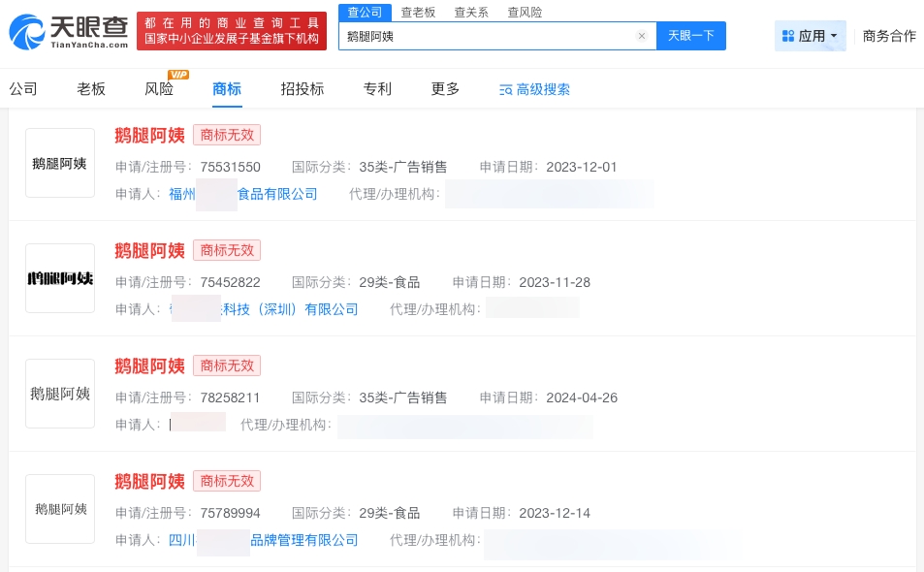Open 高级搜索 advanced search
This screenshot has height=572, width=924.
(534, 89)
